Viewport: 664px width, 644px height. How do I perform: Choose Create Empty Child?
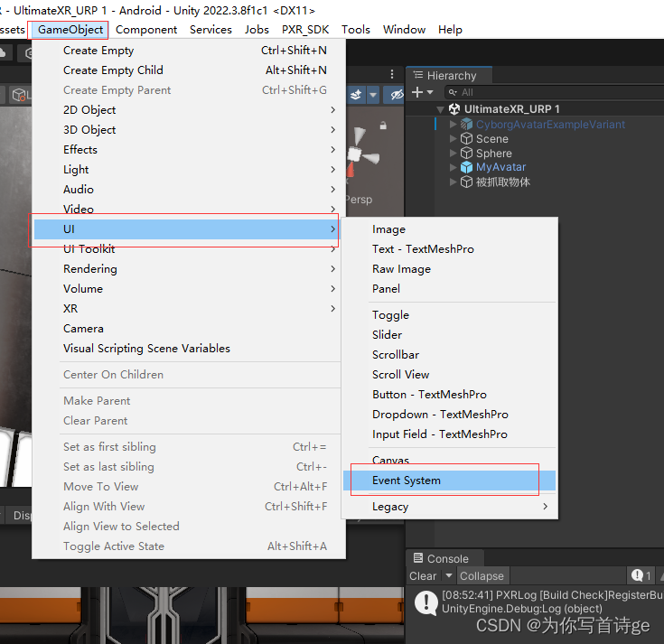tap(189, 70)
